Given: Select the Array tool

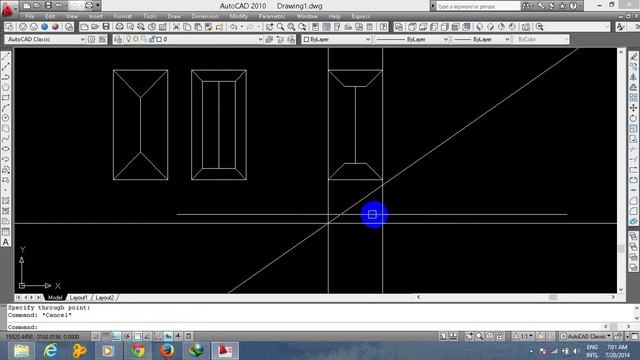Looking at the screenshot, I should (x=633, y=98).
